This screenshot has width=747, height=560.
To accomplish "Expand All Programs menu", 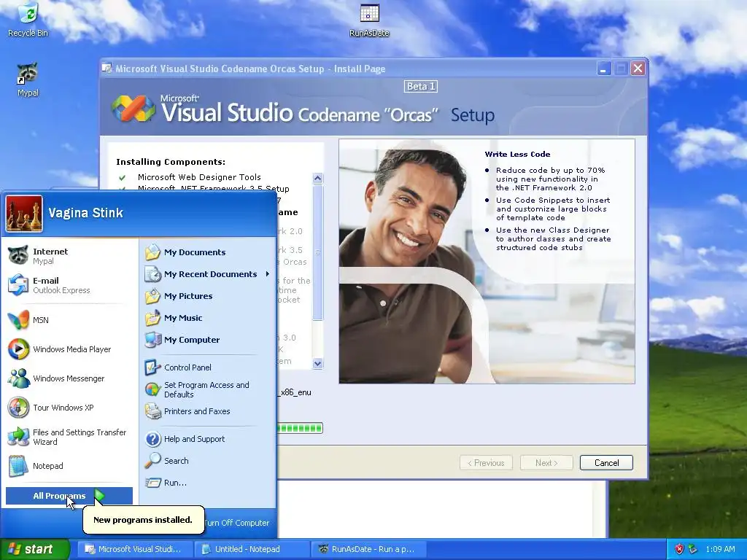I will [69, 496].
